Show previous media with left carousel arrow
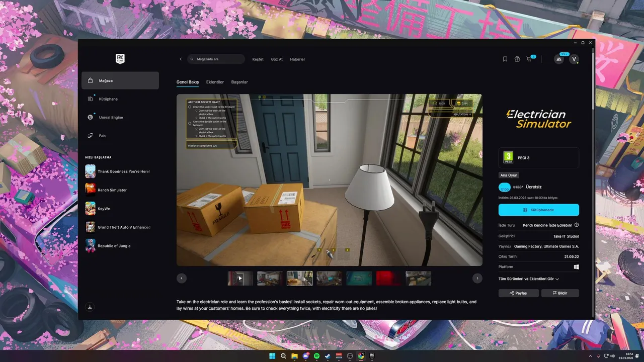The image size is (644, 362). click(x=182, y=278)
